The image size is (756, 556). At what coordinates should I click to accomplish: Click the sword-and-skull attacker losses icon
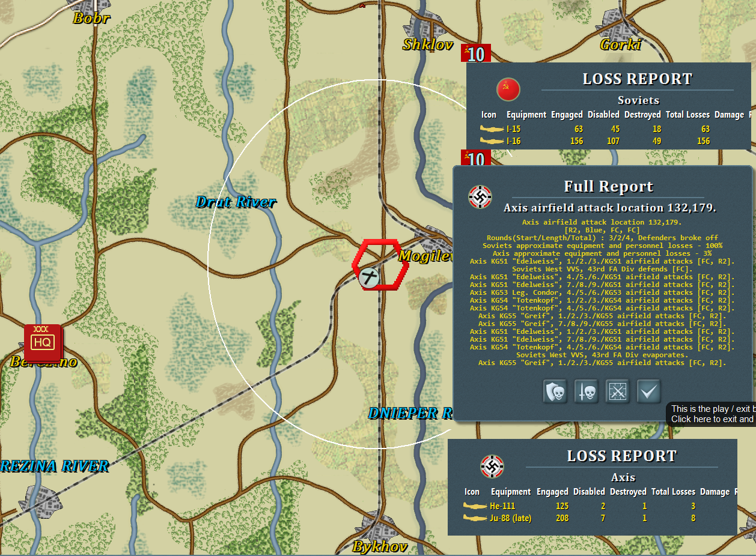587,391
